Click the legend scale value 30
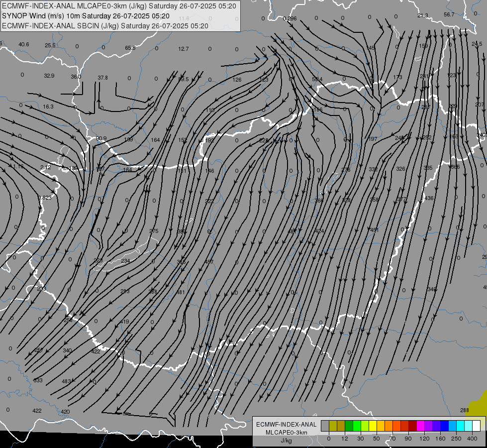This screenshot has height=448, width=487. [x=360, y=439]
